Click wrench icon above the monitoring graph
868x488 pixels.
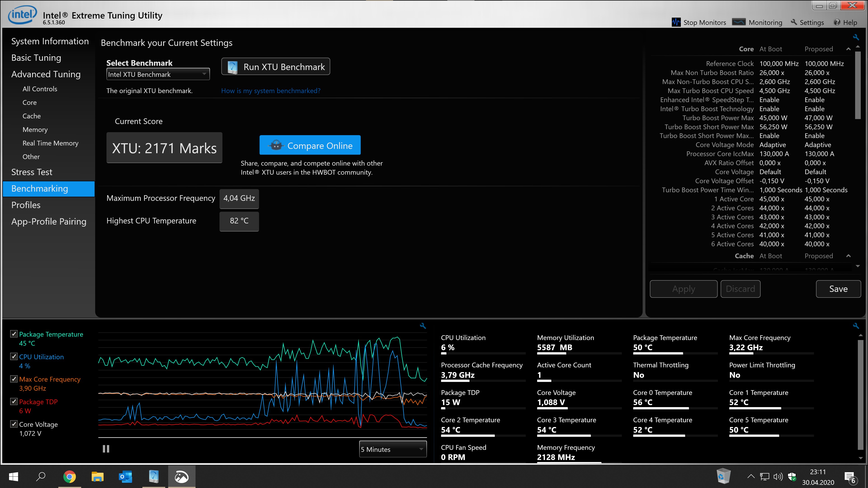click(x=423, y=326)
